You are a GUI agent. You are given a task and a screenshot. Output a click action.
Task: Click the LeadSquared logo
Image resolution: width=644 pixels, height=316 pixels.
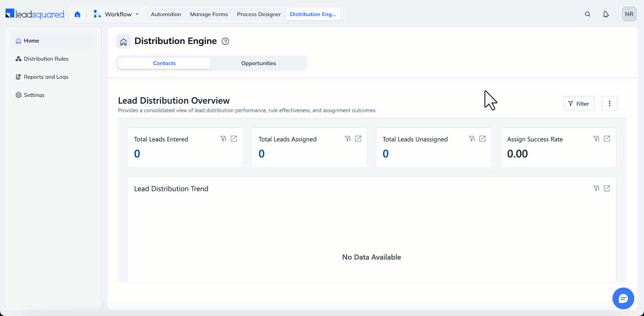click(35, 14)
